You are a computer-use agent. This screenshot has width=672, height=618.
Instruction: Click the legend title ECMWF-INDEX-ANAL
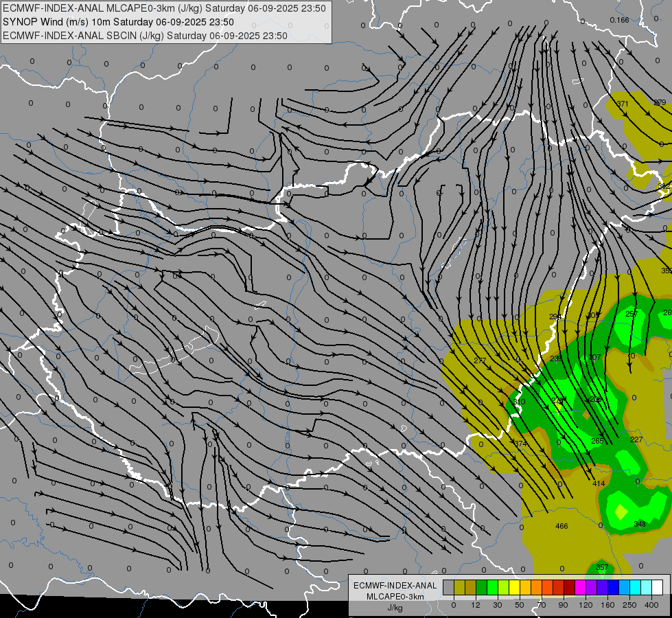[x=395, y=586]
